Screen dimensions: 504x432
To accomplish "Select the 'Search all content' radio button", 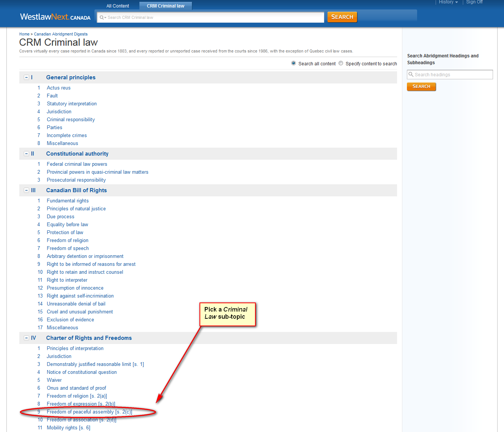I will point(294,63).
